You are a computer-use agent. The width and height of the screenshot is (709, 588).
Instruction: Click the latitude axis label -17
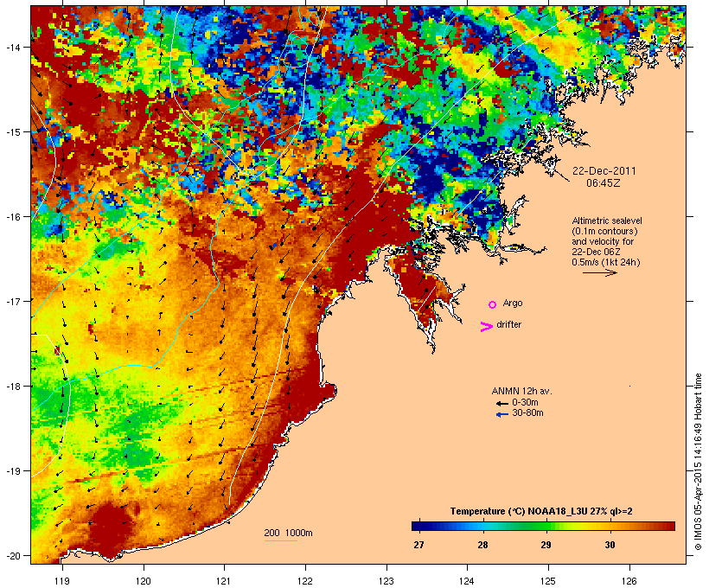[12, 301]
